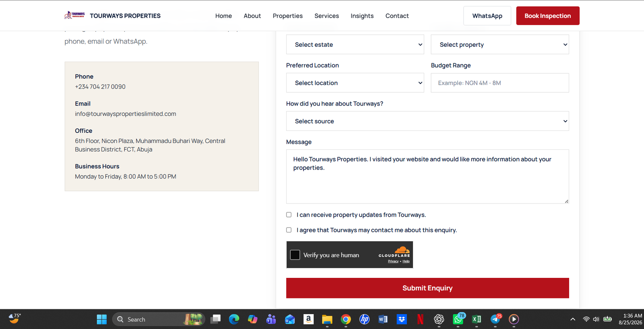644x329 pixels.
Task: Click the info@tourwayspropertieslimited.com email address
Action: coord(126,114)
